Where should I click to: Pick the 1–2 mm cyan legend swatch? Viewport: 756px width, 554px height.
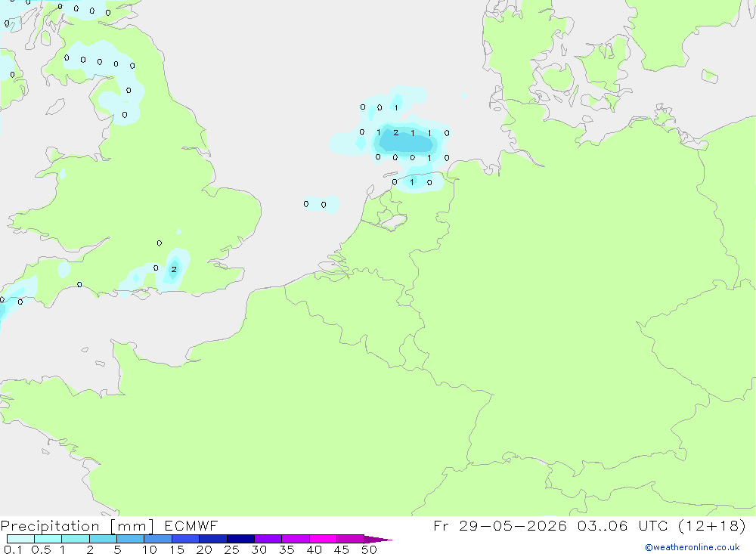tap(76, 539)
